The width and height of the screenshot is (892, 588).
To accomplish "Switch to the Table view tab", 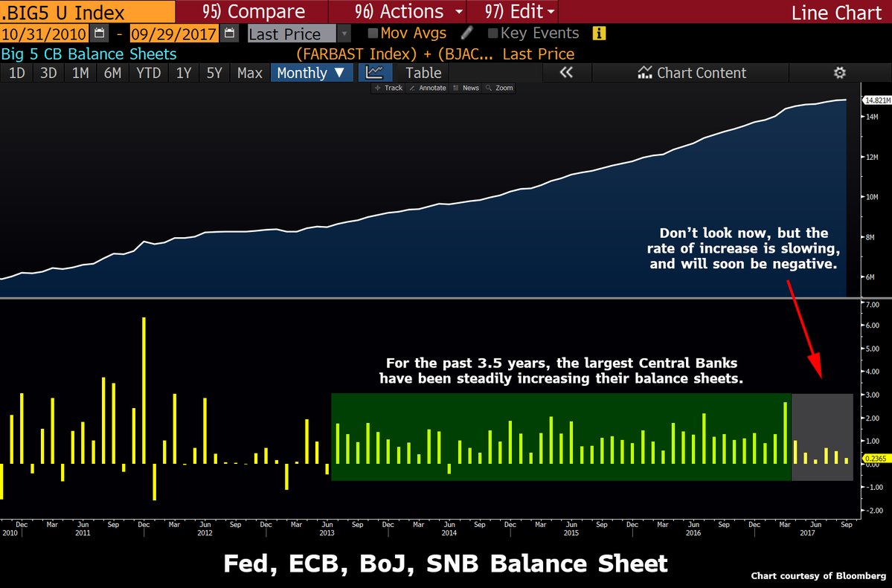I will [x=423, y=73].
